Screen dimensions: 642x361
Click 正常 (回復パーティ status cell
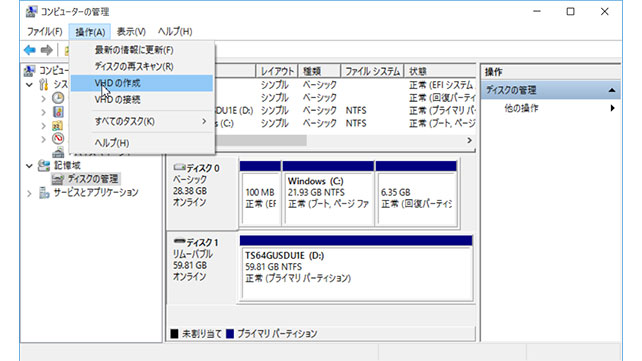click(442, 98)
